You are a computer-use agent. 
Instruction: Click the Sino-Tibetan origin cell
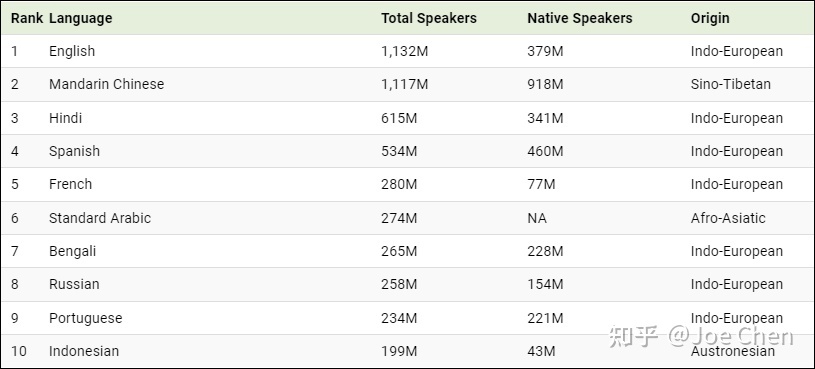coord(731,84)
